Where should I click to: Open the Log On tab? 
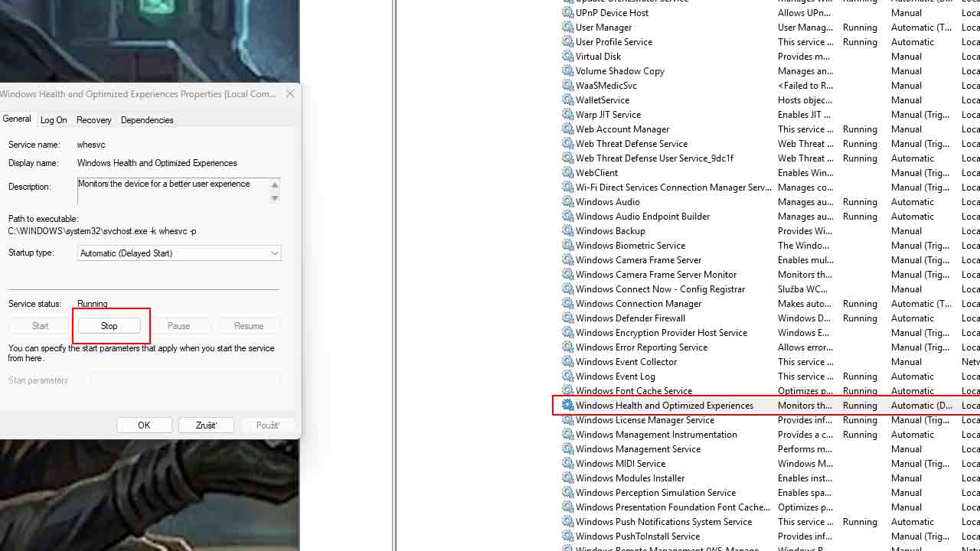(54, 120)
